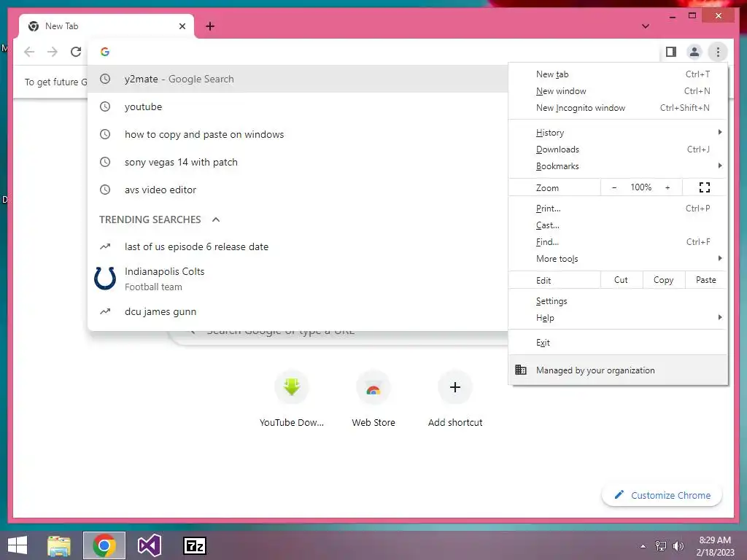Viewport: 747px width, 560px height.
Task: Click the Paste button in Edit row
Action: (705, 280)
